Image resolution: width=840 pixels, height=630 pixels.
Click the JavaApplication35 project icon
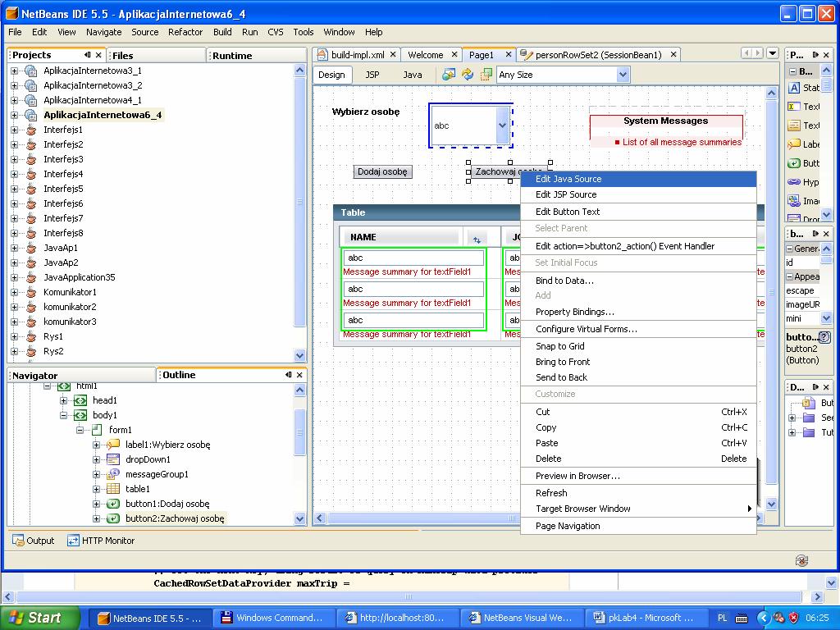[31, 277]
